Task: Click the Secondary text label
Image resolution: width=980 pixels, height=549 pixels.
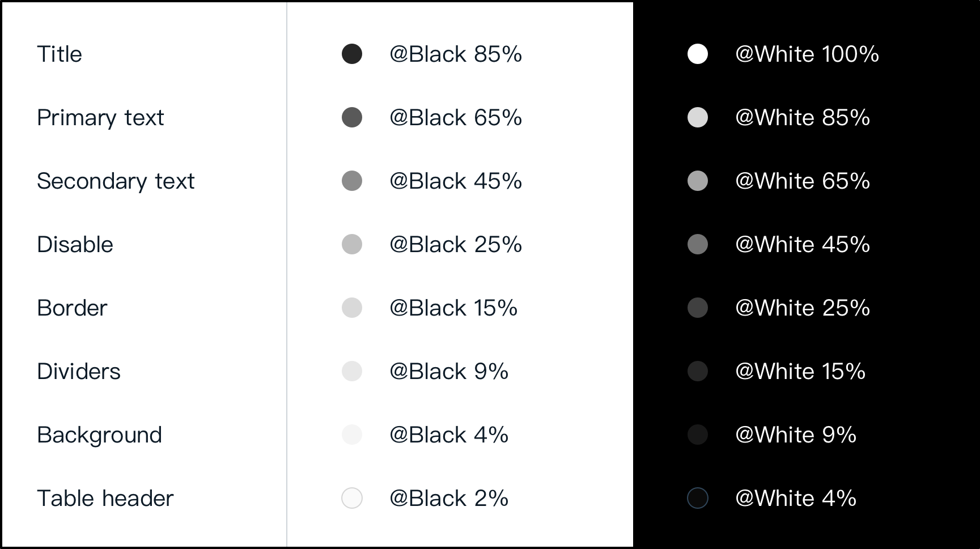Action: click(x=116, y=181)
